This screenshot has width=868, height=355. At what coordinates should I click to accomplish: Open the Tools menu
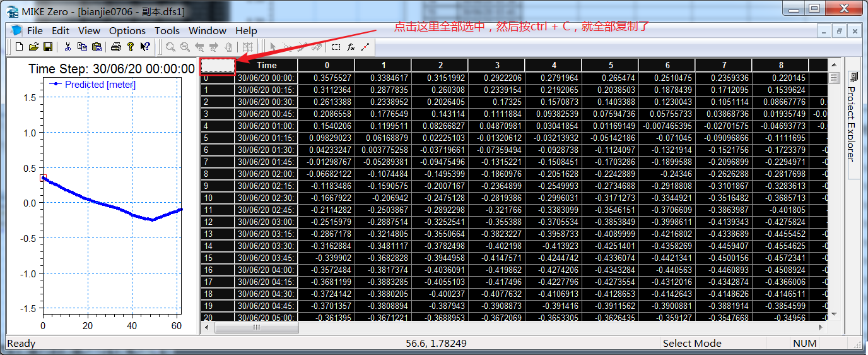[x=167, y=30]
